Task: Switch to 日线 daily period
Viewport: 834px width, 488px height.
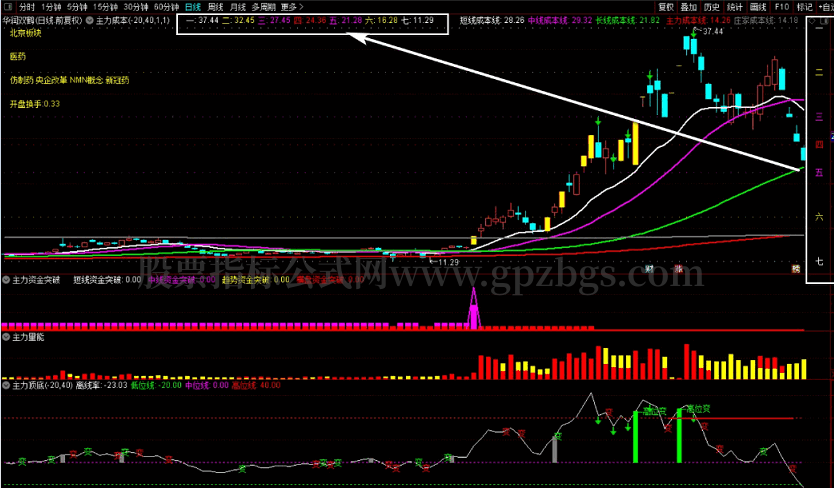Action: click(192, 6)
